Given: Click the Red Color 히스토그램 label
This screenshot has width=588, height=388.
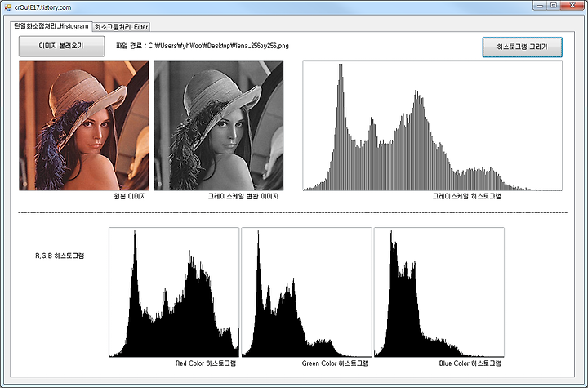Looking at the screenshot, I should (206, 363).
